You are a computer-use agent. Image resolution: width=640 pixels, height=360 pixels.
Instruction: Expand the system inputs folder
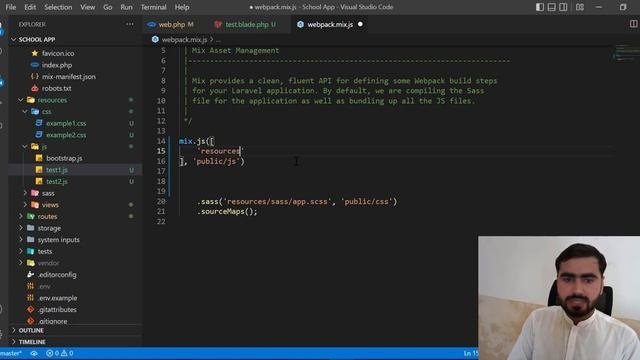(x=58, y=240)
